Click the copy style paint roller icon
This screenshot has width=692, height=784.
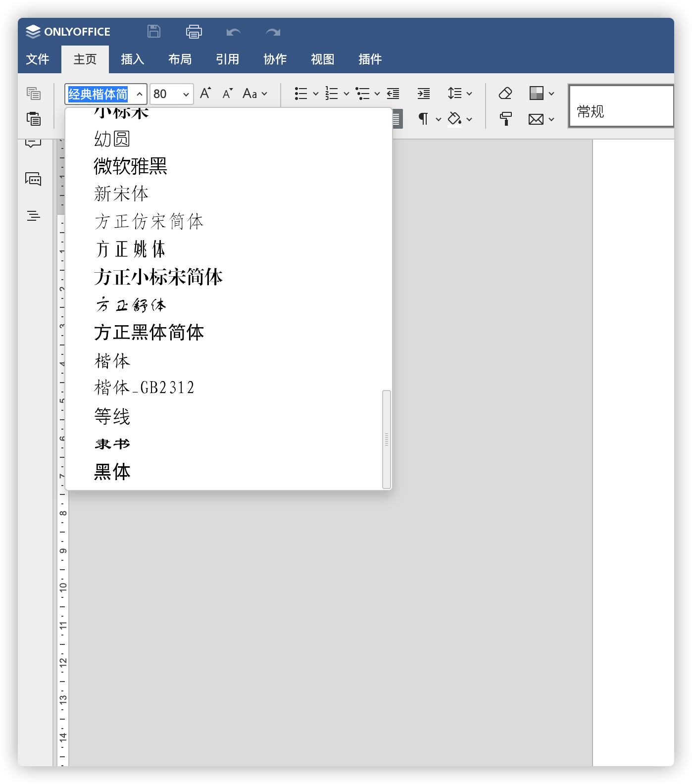coord(505,119)
